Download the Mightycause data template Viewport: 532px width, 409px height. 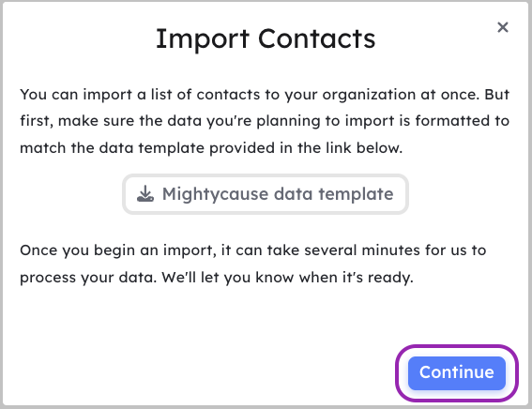point(266,194)
